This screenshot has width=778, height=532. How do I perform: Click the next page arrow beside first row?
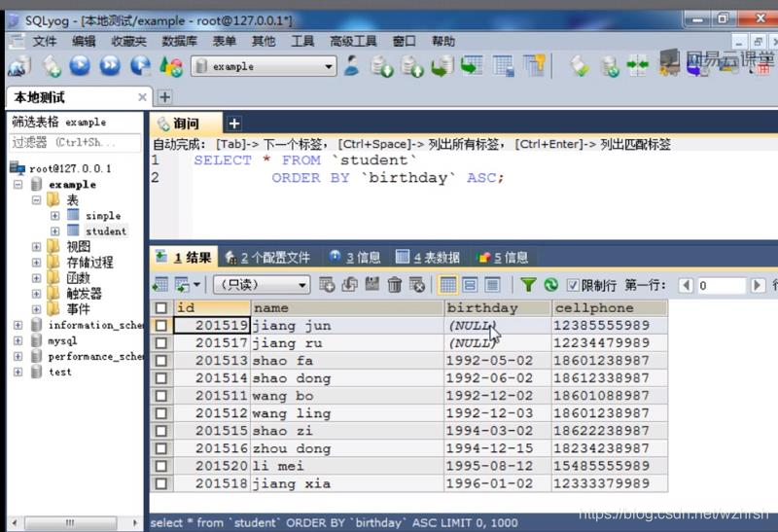point(758,285)
